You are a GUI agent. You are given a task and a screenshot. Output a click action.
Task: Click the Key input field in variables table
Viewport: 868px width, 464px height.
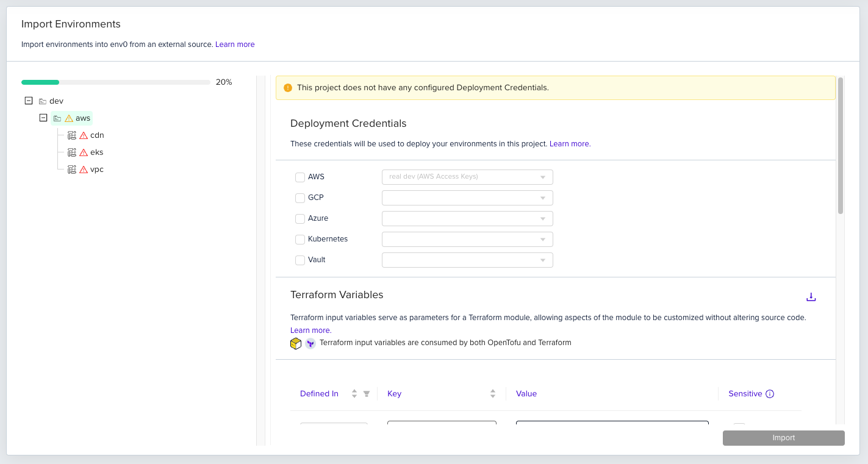(x=442, y=423)
